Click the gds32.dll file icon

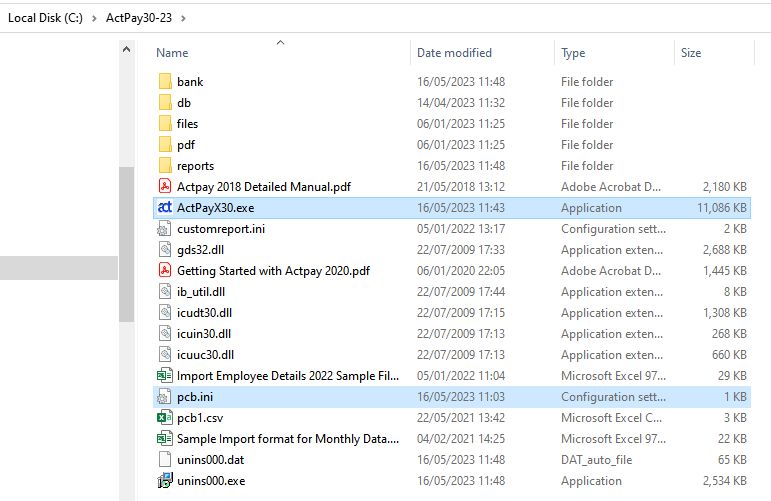[165, 250]
